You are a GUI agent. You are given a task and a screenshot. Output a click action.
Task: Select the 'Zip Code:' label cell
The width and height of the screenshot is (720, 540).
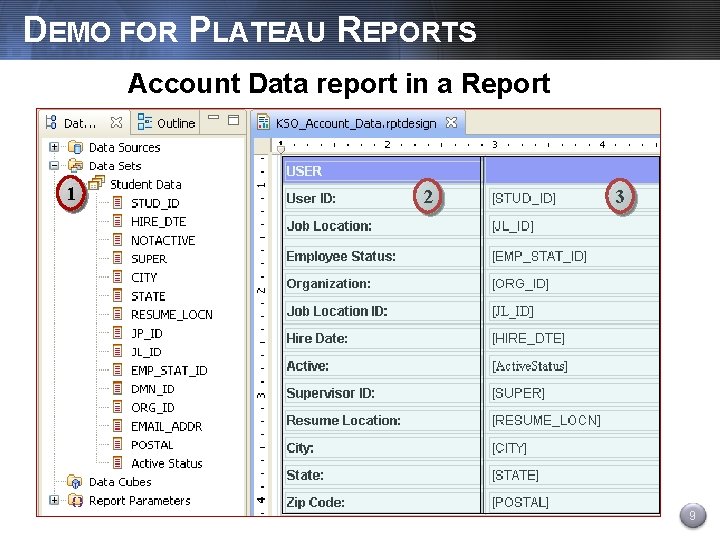pos(382,502)
